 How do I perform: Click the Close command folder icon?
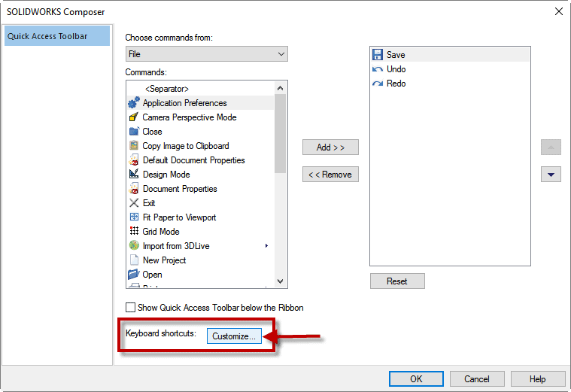coord(134,131)
